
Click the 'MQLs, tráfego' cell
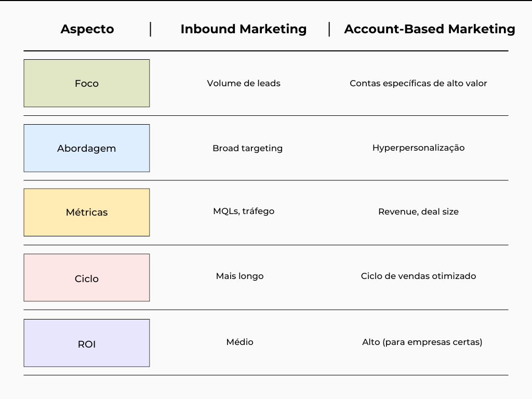[x=244, y=211]
